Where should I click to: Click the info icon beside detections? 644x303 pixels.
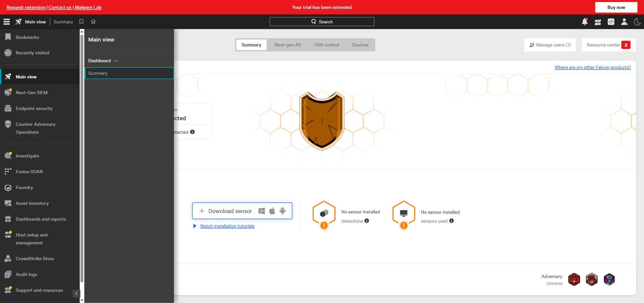pyautogui.click(x=367, y=221)
